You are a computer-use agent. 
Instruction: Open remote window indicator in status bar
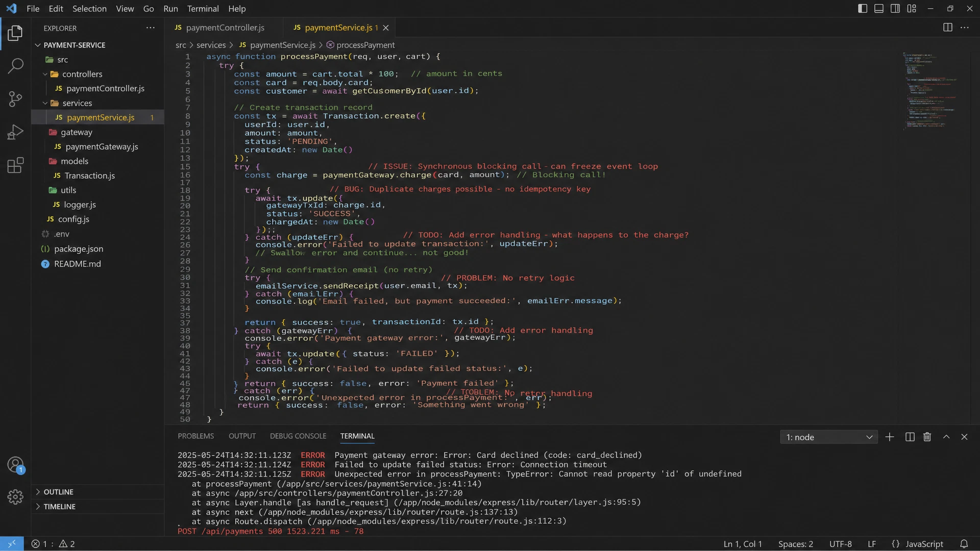coord(12,544)
